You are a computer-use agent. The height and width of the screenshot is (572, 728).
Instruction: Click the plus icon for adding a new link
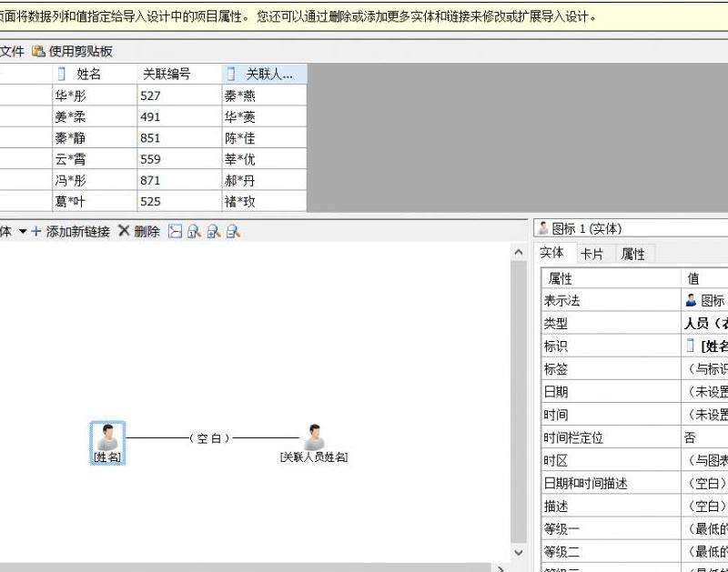[36, 231]
